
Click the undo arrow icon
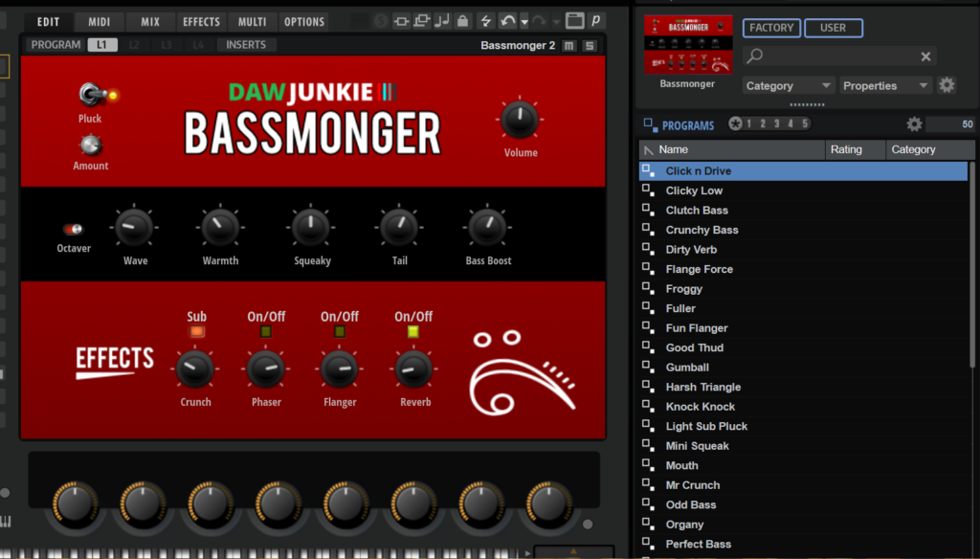pyautogui.click(x=507, y=21)
